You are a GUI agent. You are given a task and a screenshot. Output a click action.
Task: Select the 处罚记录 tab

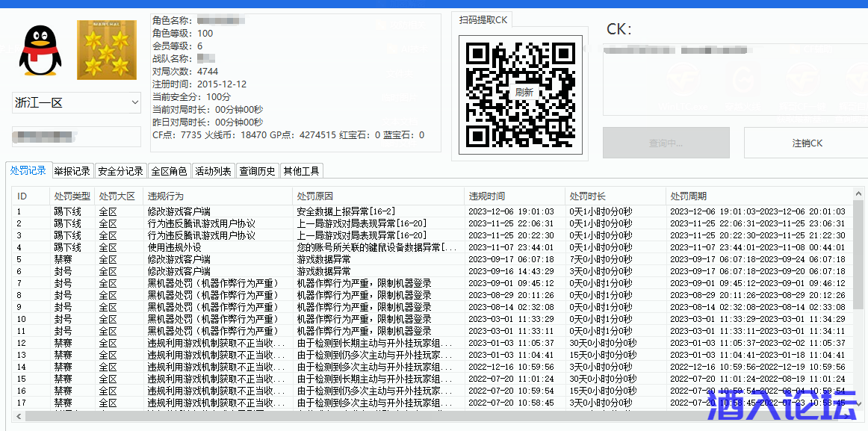pos(28,170)
